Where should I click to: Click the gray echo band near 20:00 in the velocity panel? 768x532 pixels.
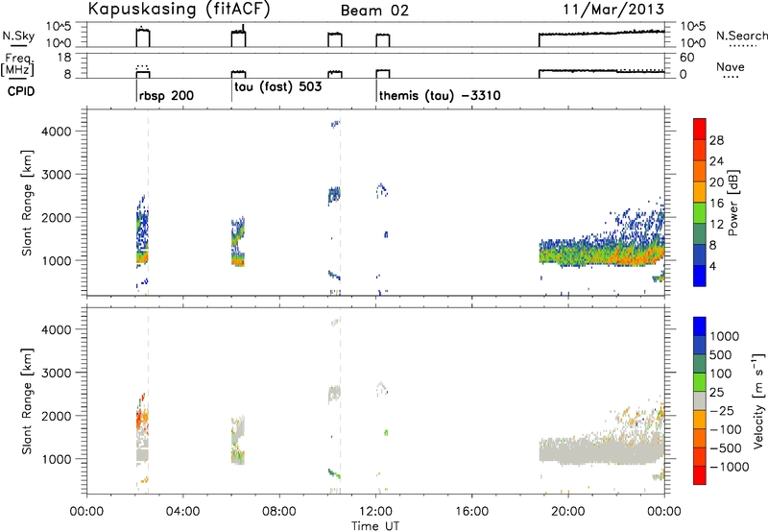[602, 451]
